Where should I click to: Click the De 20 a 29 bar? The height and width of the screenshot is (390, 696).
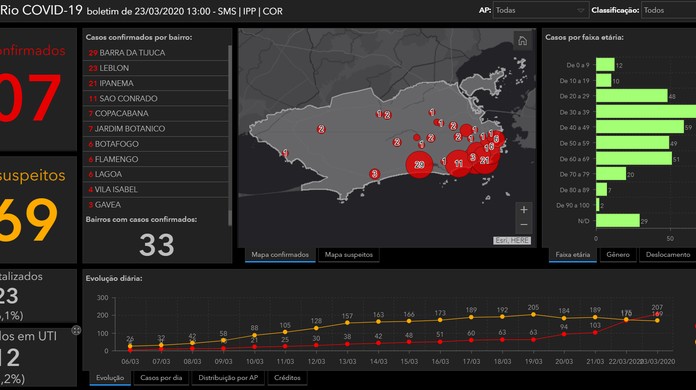point(632,96)
